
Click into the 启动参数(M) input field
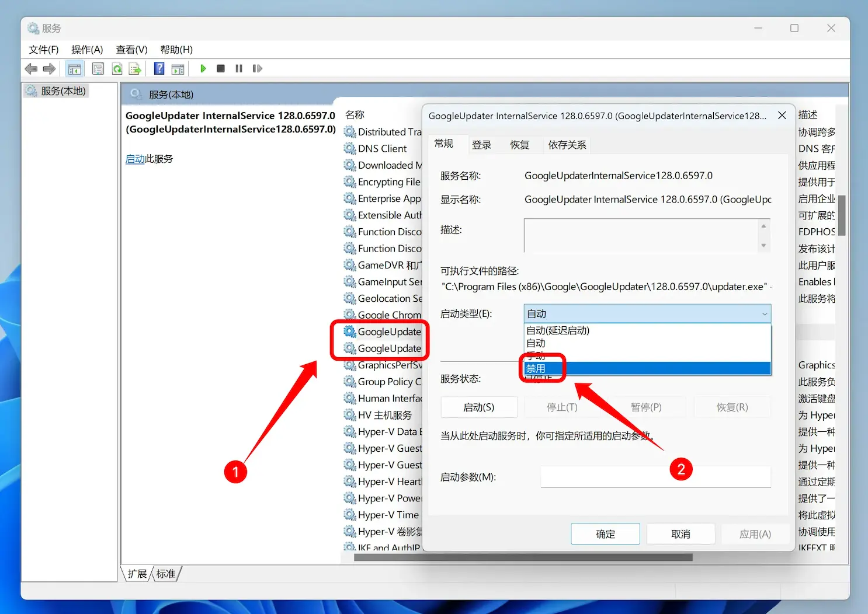pos(655,477)
